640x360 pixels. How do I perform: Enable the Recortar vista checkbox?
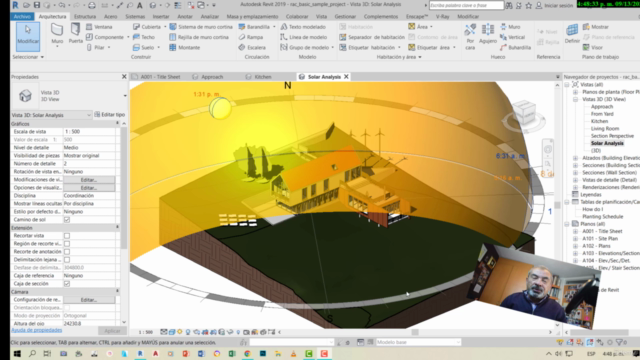click(67, 236)
